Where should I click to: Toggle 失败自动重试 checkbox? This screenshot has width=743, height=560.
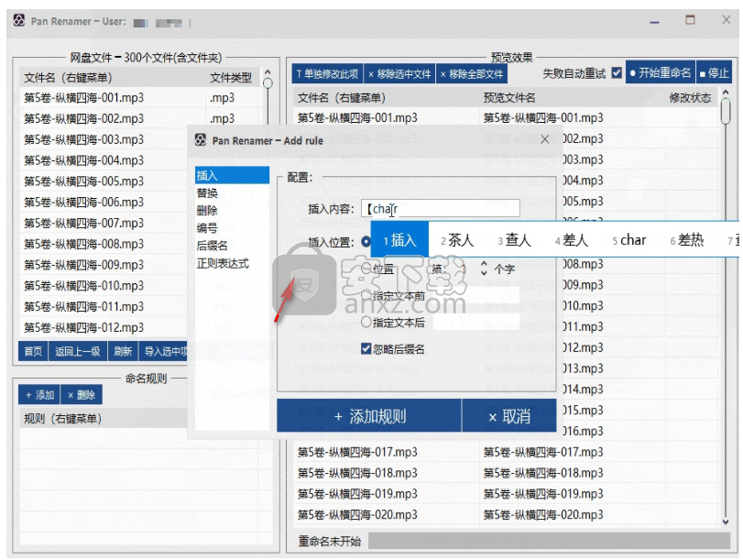[617, 73]
